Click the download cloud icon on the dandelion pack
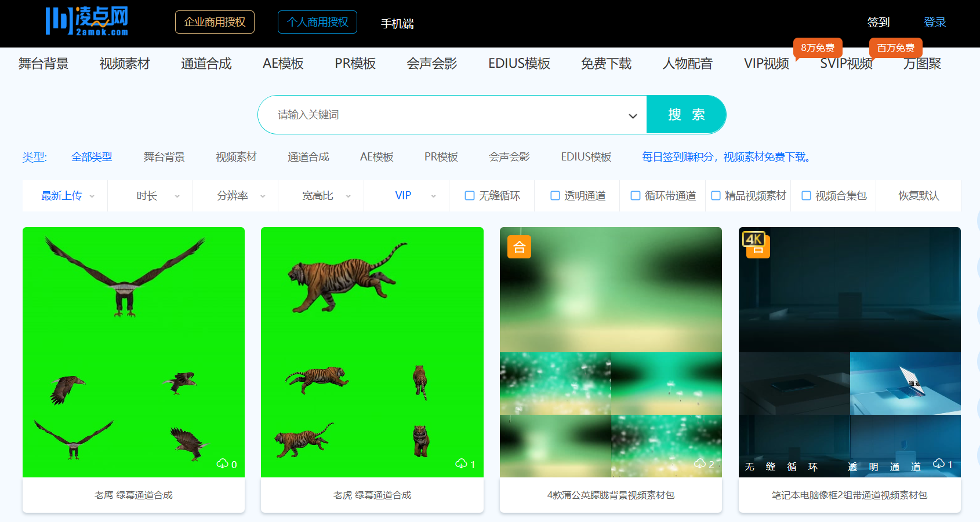Viewport: 980px width, 522px height. pos(700,463)
